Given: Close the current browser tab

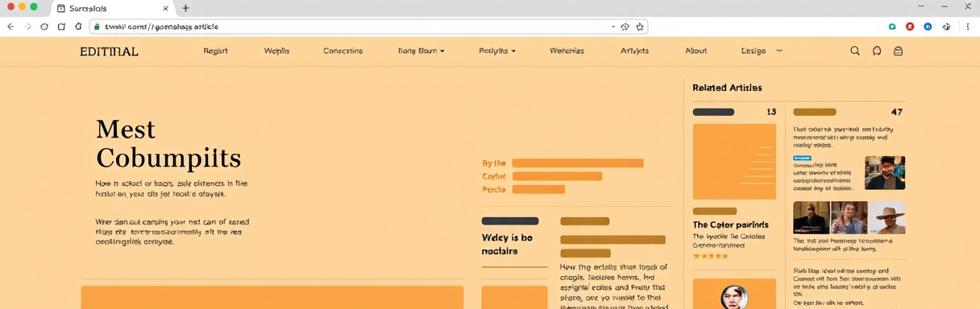Looking at the screenshot, I should 166,8.
